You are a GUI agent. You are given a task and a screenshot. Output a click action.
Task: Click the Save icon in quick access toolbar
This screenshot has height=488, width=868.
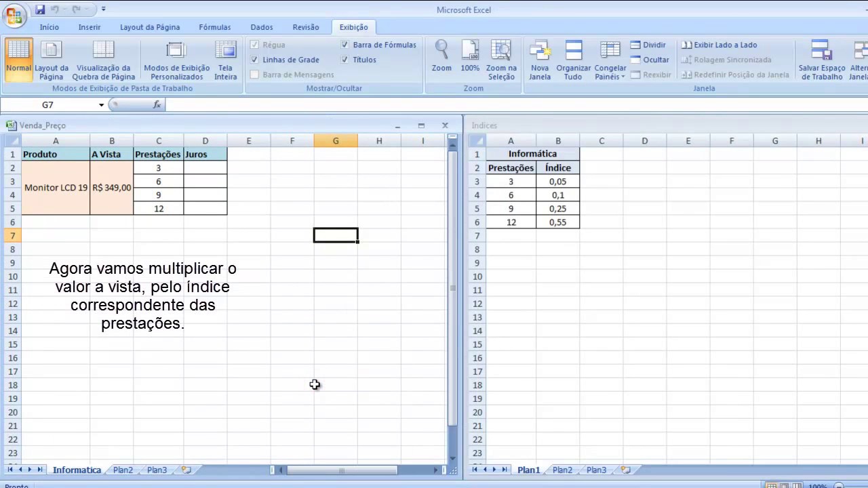click(x=40, y=9)
